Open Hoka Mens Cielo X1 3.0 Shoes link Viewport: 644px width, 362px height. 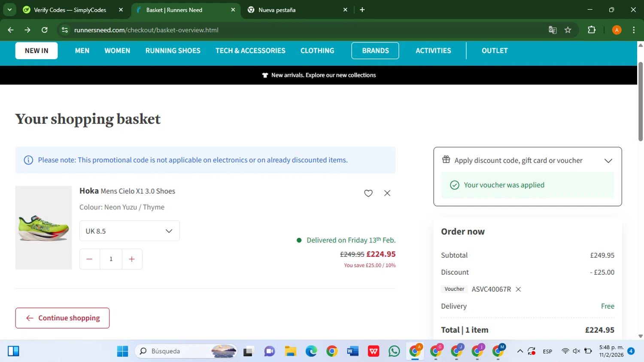click(x=128, y=191)
